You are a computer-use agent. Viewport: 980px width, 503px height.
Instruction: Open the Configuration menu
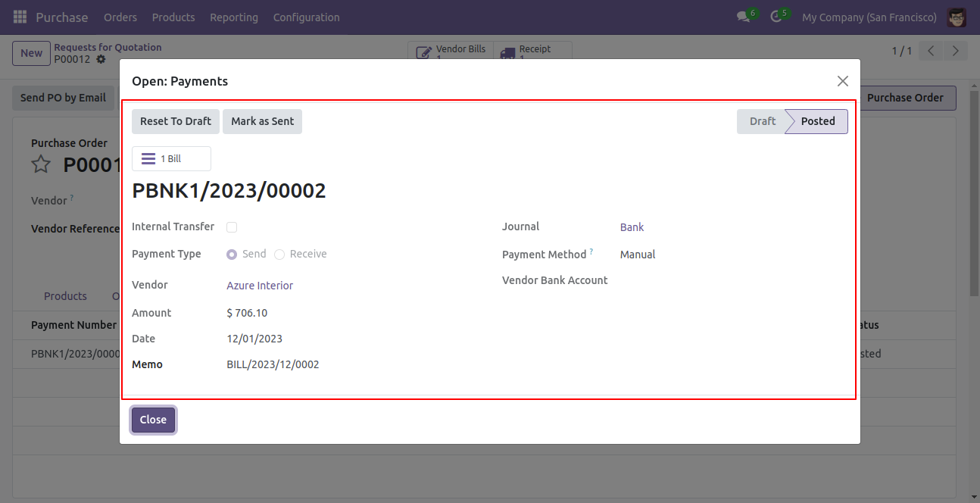tap(306, 17)
